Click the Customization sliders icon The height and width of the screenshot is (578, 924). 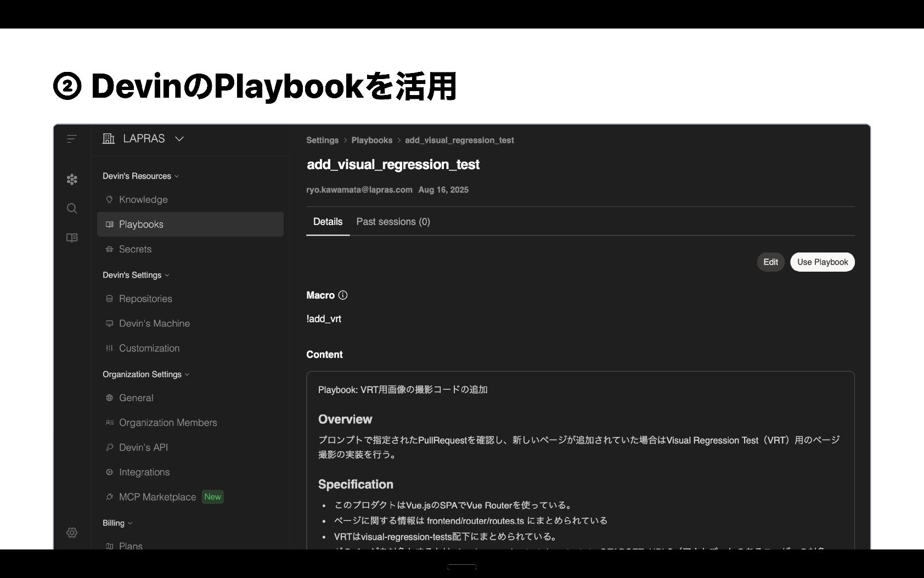[x=109, y=349]
